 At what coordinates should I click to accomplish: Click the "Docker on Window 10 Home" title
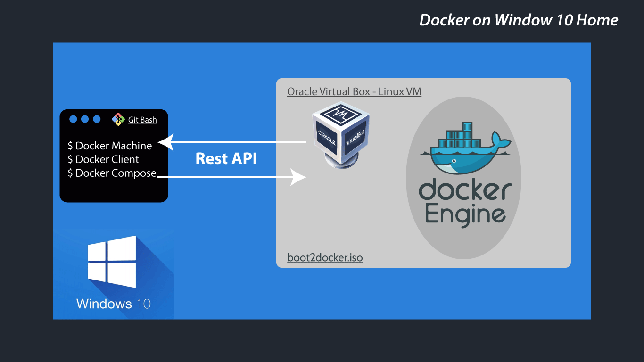pos(518,20)
